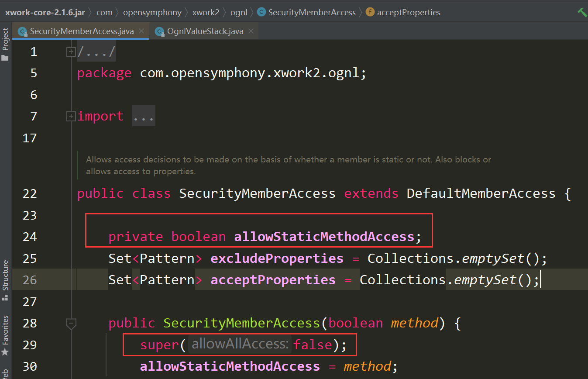Image resolution: width=588 pixels, height=379 pixels.
Task: Select acceptProperties field in the breadcrumb bar
Action: [409, 12]
